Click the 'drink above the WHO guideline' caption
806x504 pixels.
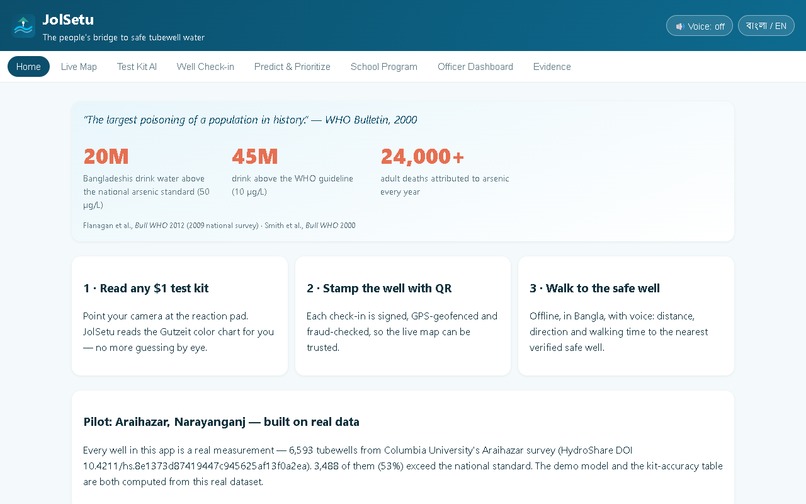click(x=292, y=185)
